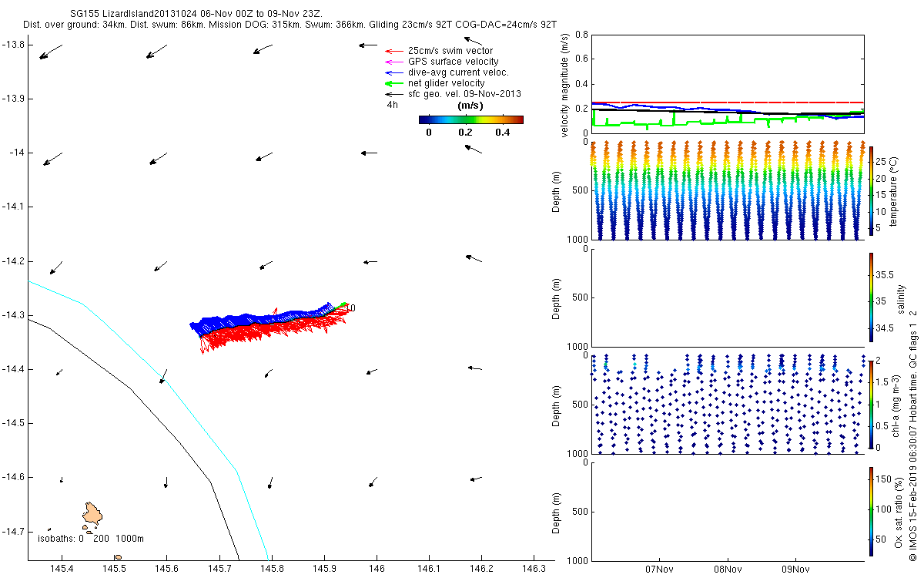Click the '145.7' longitude tick
The height and width of the screenshot is (578, 924).
(219, 569)
